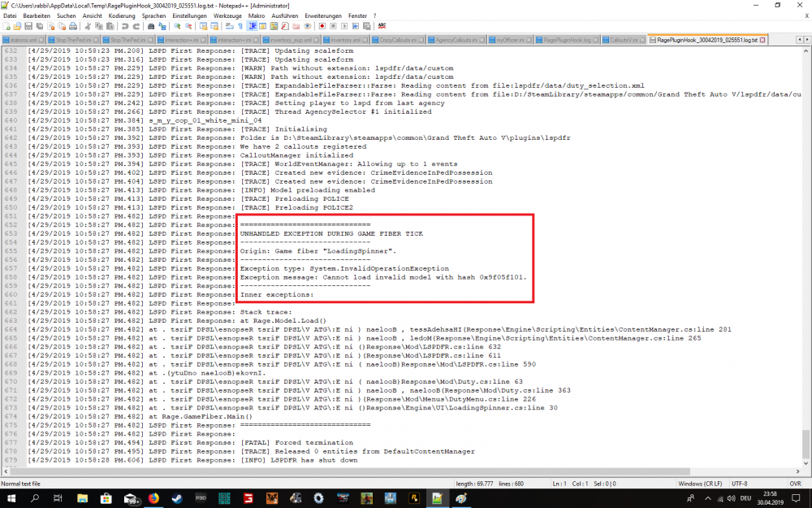Image resolution: width=812 pixels, height=508 pixels.
Task: Click "UNHANDLED EXCEPTION DURING GAME FIBER TICK" text
Action: [331, 234]
